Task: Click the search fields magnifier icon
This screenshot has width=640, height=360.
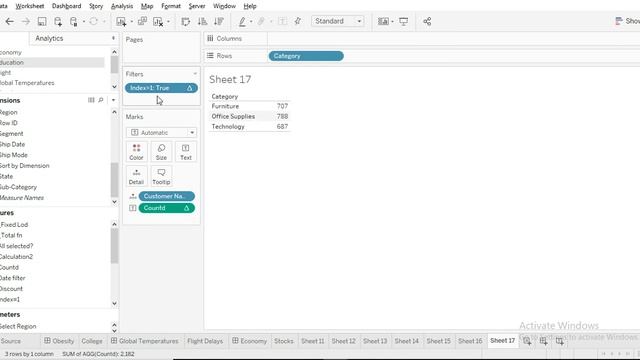Action: pyautogui.click(x=101, y=100)
